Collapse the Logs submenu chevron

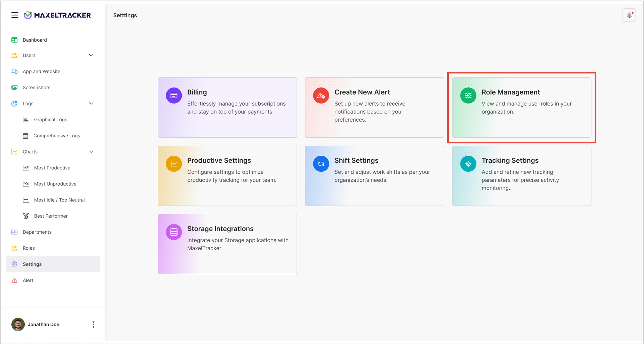[x=91, y=104]
